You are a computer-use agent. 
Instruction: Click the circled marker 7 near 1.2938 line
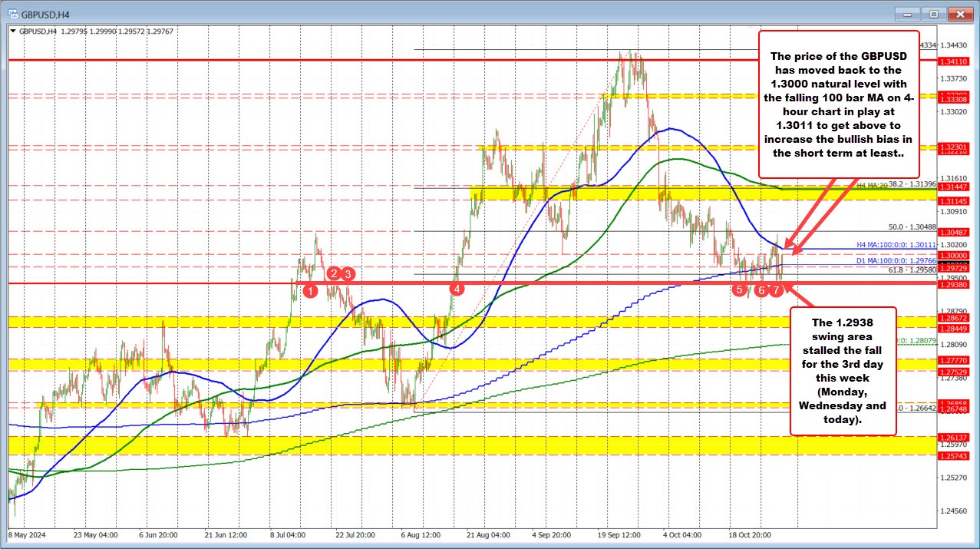click(x=776, y=289)
